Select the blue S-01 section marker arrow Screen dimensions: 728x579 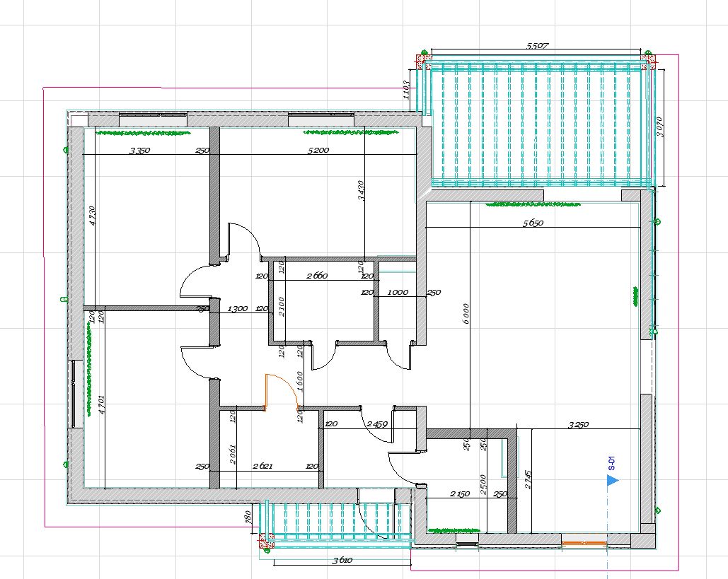(613, 481)
